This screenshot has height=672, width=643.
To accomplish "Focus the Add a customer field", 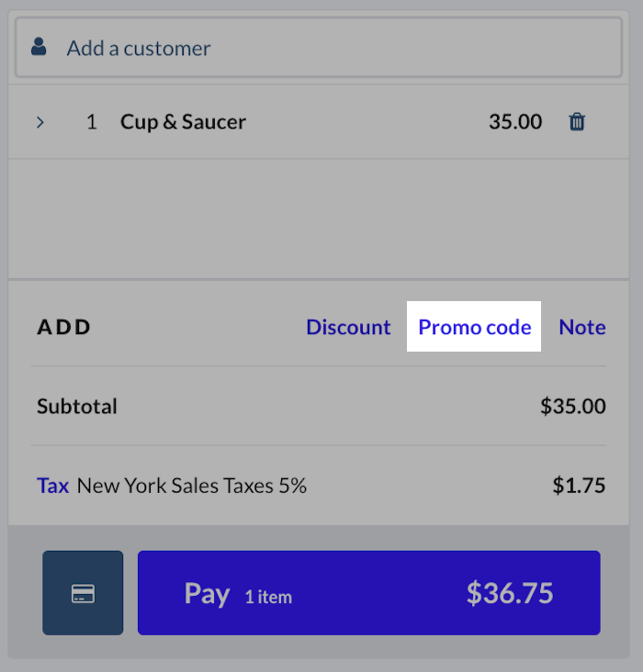I will (x=321, y=48).
